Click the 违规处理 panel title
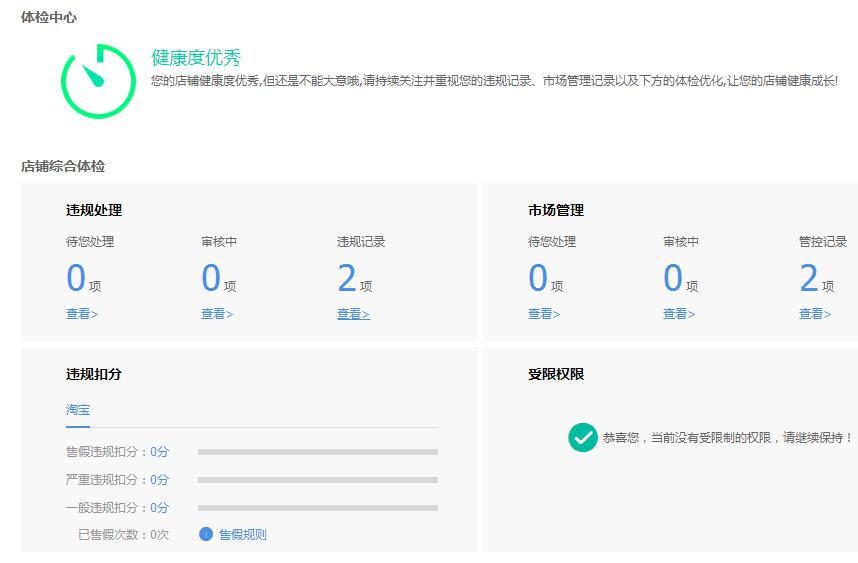858x563 pixels. (x=94, y=210)
